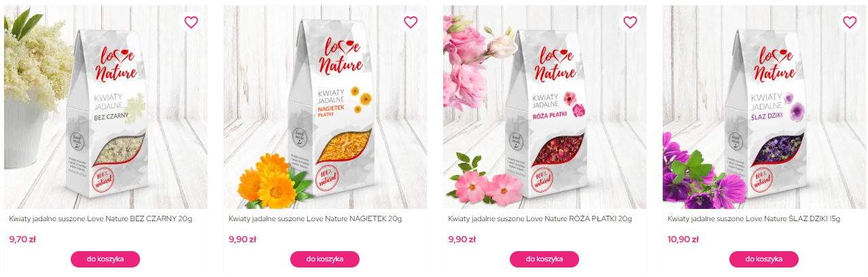The height and width of the screenshot is (277, 868).
Task: Follow the NAGIETEK 20g product title link
Action: pyautogui.click(x=315, y=219)
